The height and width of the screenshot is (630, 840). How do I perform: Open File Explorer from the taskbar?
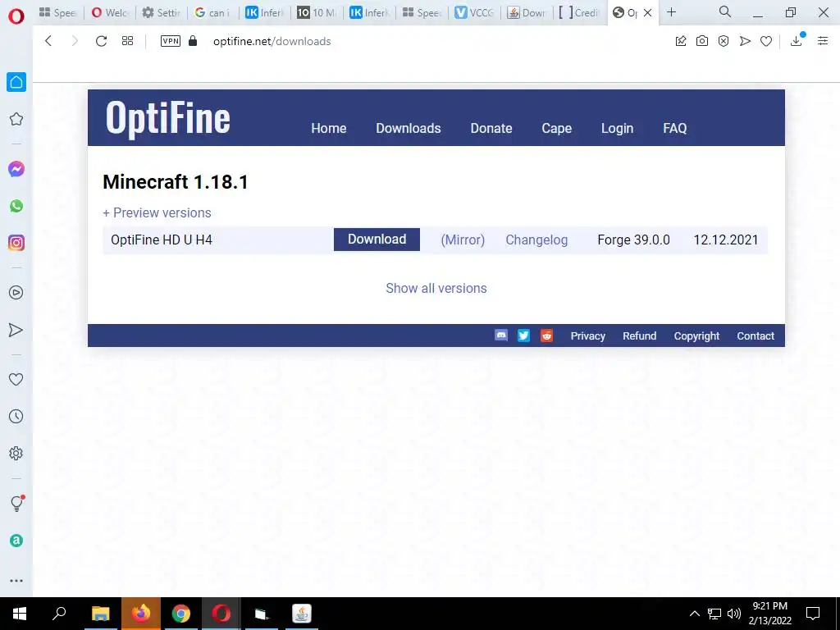click(x=101, y=614)
